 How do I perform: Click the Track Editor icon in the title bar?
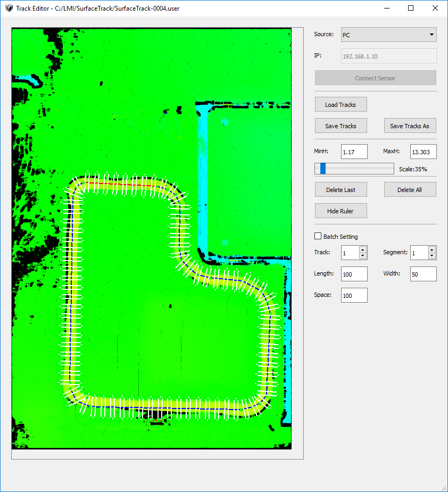9,8
